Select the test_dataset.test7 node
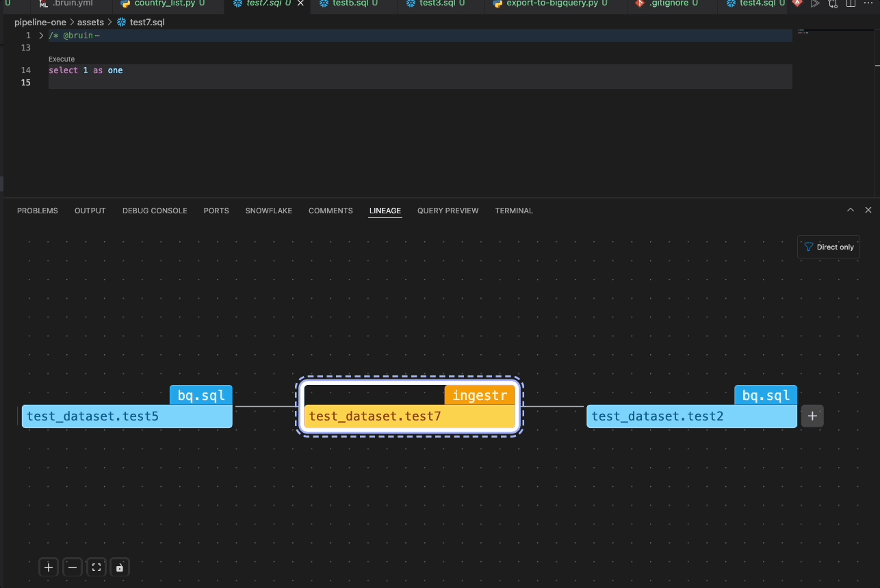 coord(409,416)
